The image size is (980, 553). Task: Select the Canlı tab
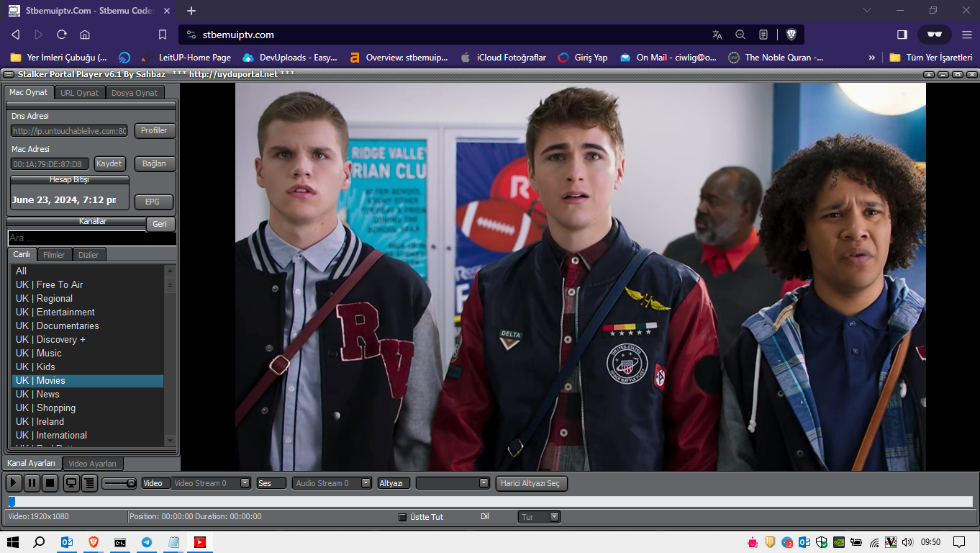22,254
